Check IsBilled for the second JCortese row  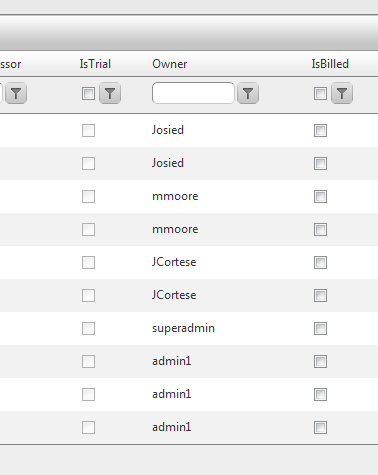[320, 295]
